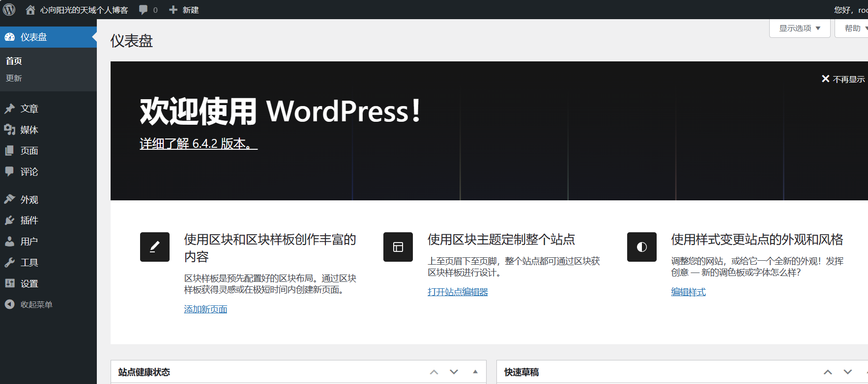
Task: Click the 添加新页面 link
Action: click(x=205, y=309)
